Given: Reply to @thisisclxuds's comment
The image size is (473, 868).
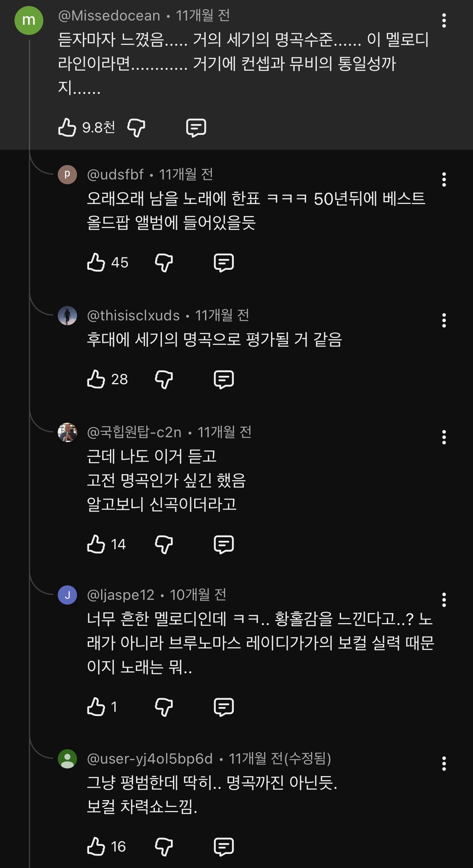Looking at the screenshot, I should pyautogui.click(x=223, y=379).
